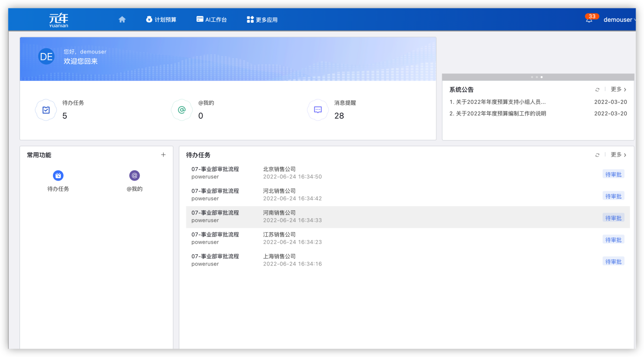Select the 河南销售公司 task row
This screenshot has width=644, height=357.
[x=407, y=217]
